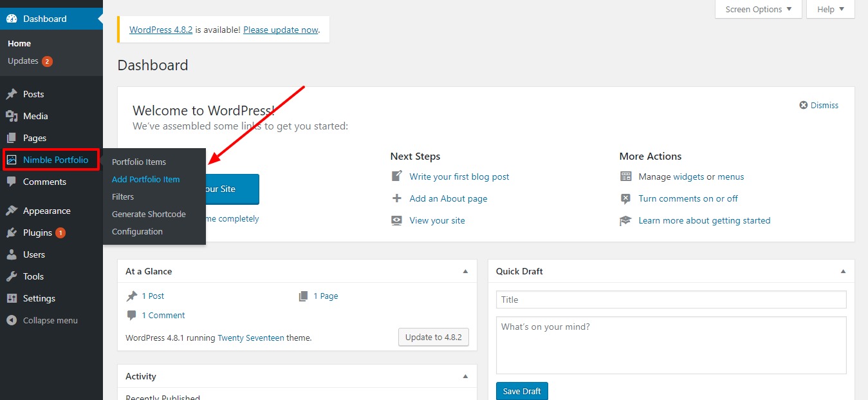Click the pencil icon beside Write your first blog post
868x400 pixels.
tap(396, 176)
